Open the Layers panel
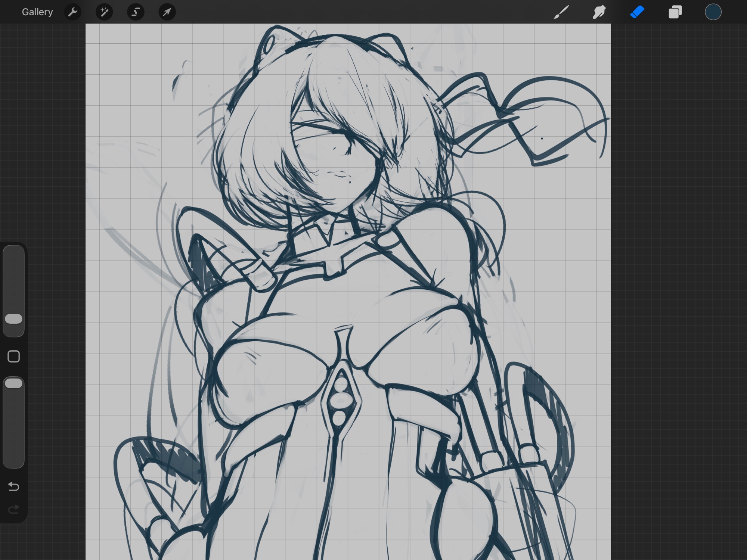The image size is (747, 560). click(675, 12)
